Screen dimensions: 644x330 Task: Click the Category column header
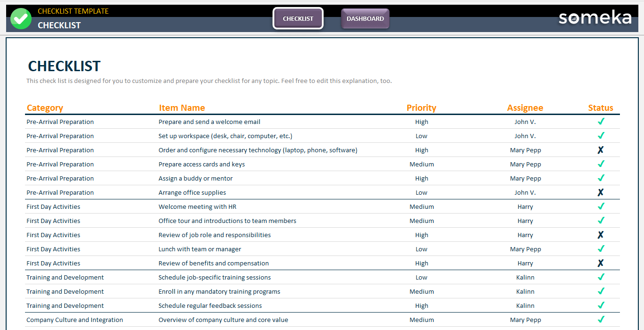pos(45,108)
